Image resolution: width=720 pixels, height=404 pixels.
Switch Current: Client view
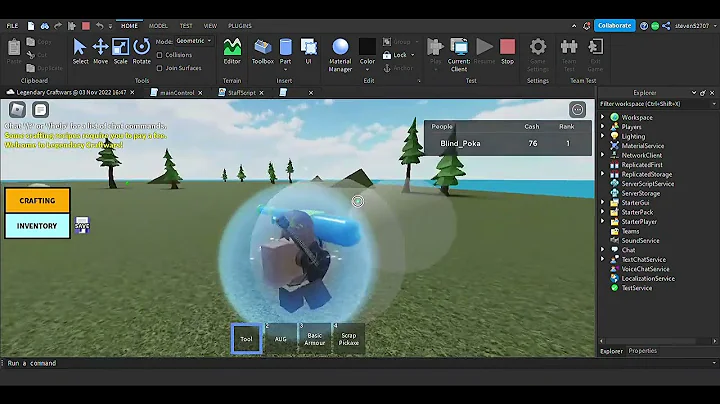[x=459, y=55]
